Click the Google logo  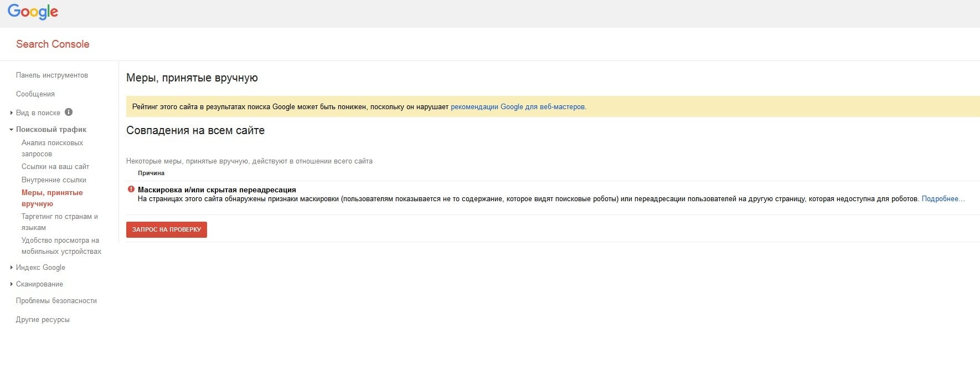click(x=33, y=12)
